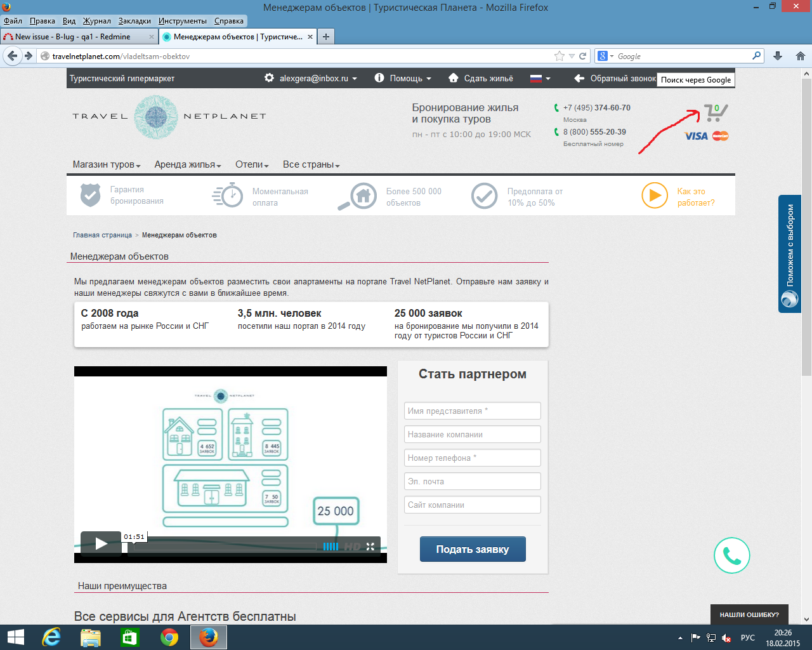Play the partner video

101,543
